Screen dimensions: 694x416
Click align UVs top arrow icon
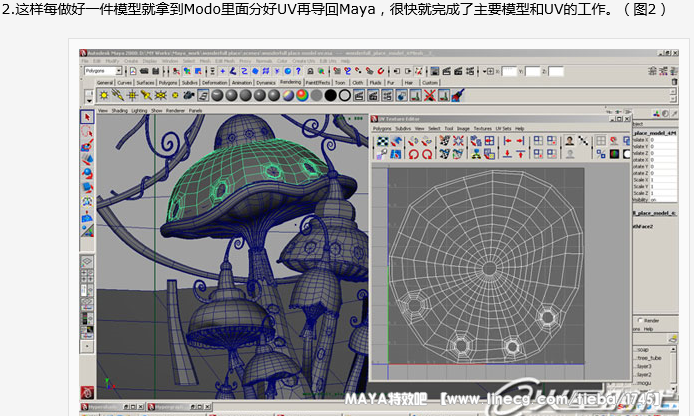pyautogui.click(x=520, y=154)
